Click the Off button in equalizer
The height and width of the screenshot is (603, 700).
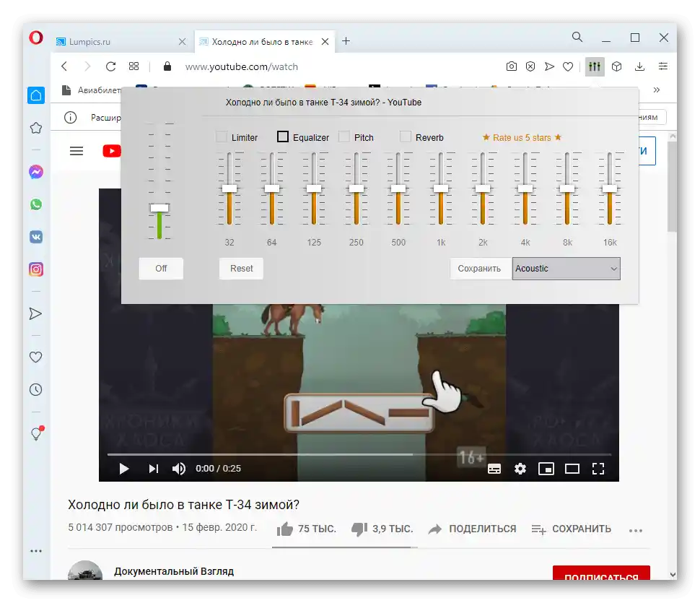[161, 269]
